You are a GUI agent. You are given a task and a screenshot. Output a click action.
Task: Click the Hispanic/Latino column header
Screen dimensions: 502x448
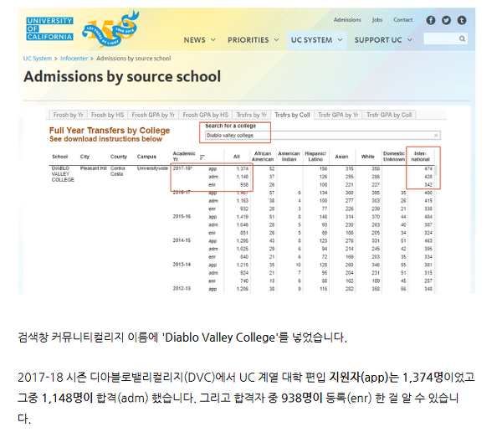tap(315, 157)
